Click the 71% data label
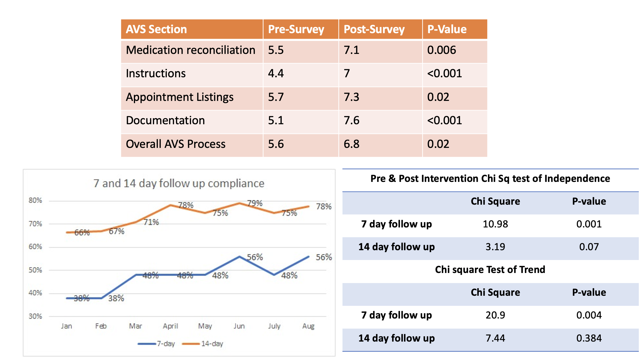The image size is (644, 358). point(151,222)
